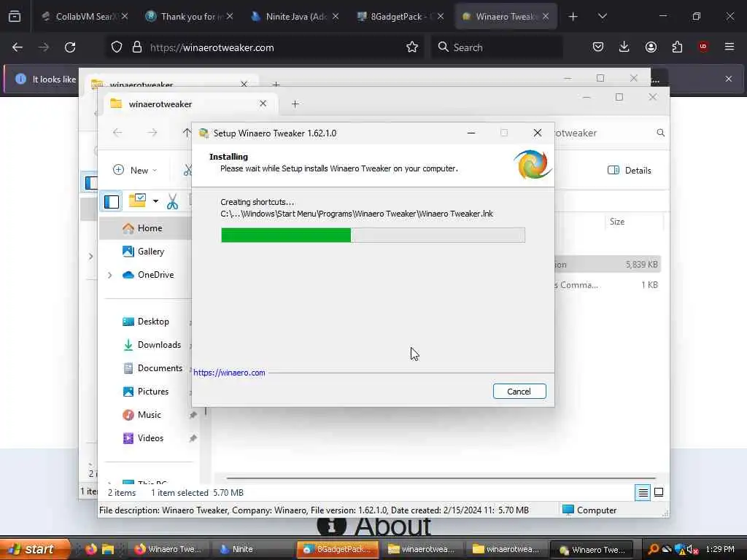Screen dimensions: 747x560
Task: Open Firefox View icon
Action: 15,16
